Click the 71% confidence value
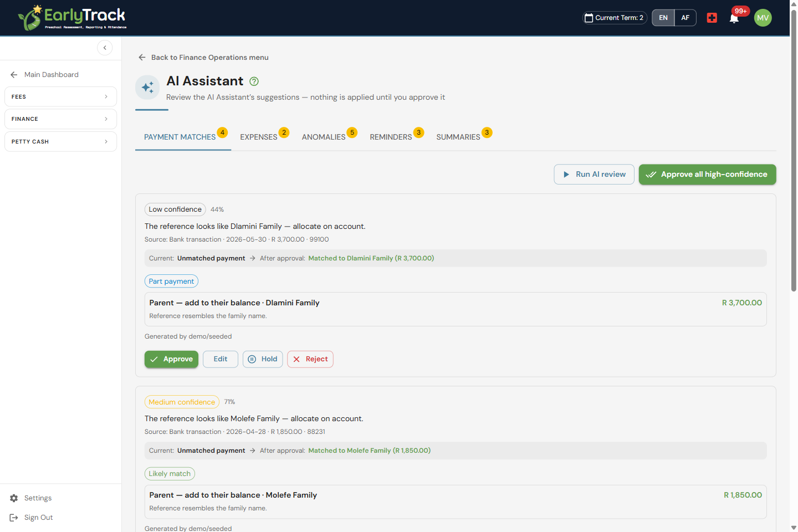The height and width of the screenshot is (532, 798). coord(229,402)
